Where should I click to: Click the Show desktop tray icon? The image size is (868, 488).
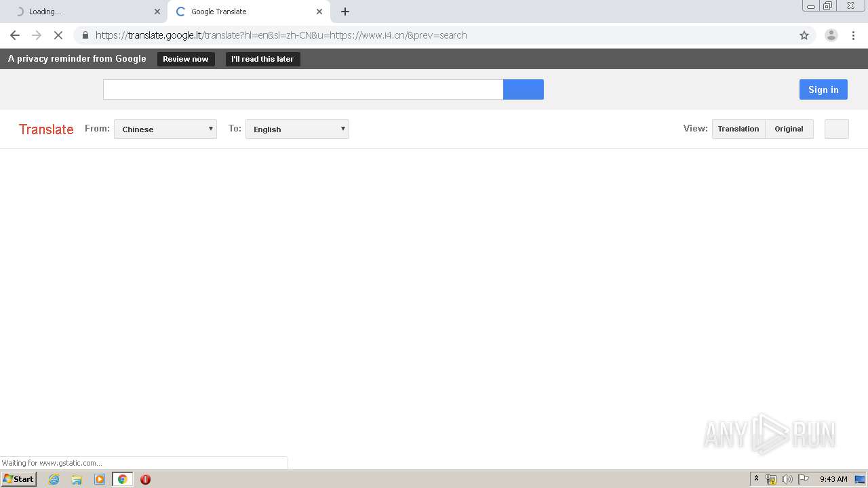tap(860, 479)
